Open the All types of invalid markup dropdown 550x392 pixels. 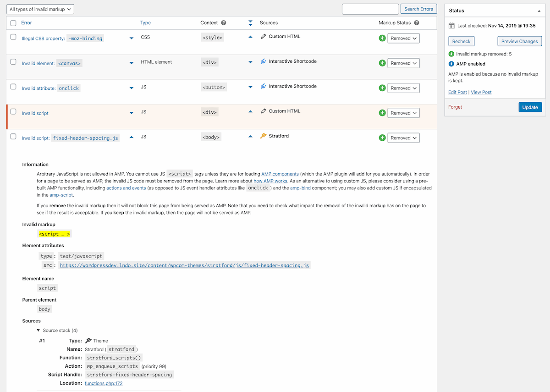pyautogui.click(x=40, y=9)
